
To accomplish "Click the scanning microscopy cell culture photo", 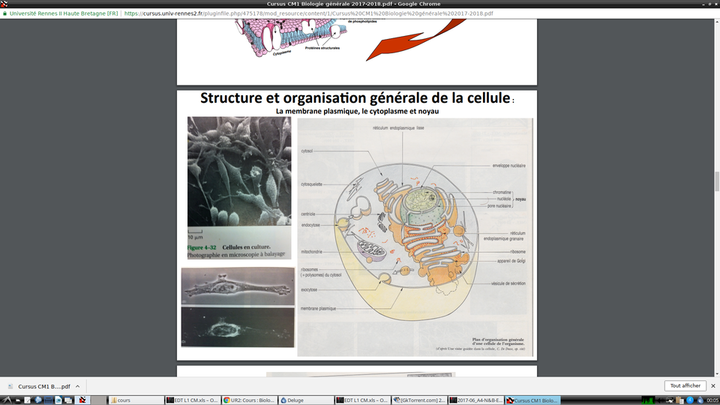I will point(239,171).
